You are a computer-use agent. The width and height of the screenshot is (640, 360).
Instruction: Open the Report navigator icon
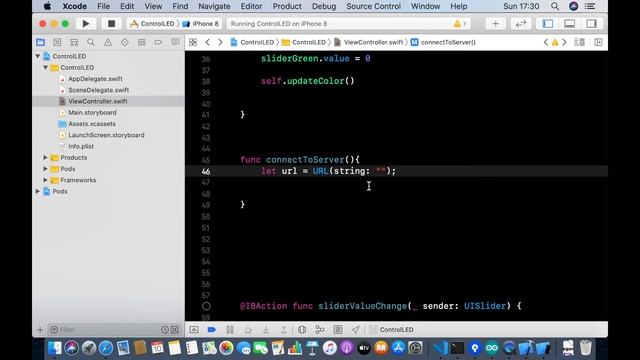175,42
